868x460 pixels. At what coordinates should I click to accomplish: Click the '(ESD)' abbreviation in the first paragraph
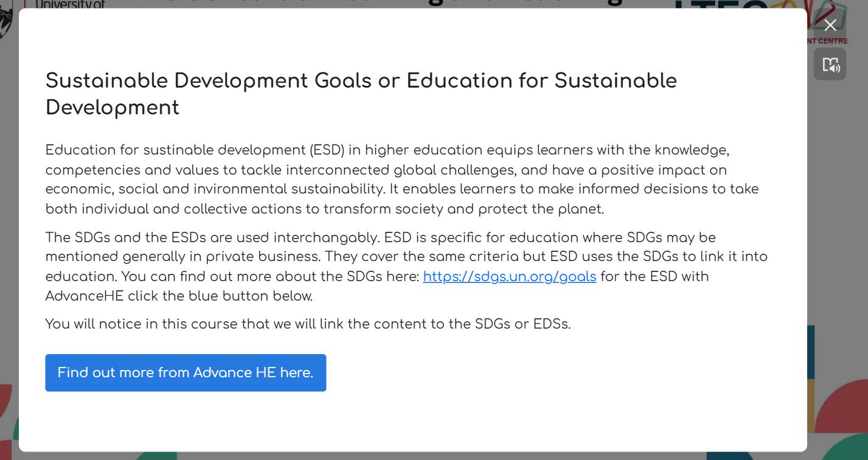(x=327, y=150)
